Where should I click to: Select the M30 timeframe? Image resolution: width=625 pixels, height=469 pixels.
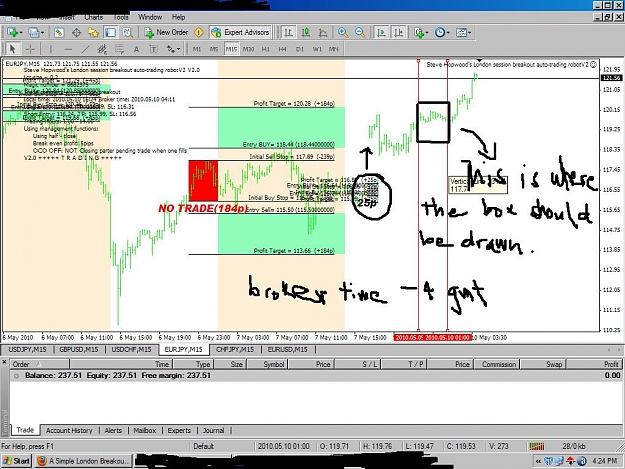coord(248,49)
